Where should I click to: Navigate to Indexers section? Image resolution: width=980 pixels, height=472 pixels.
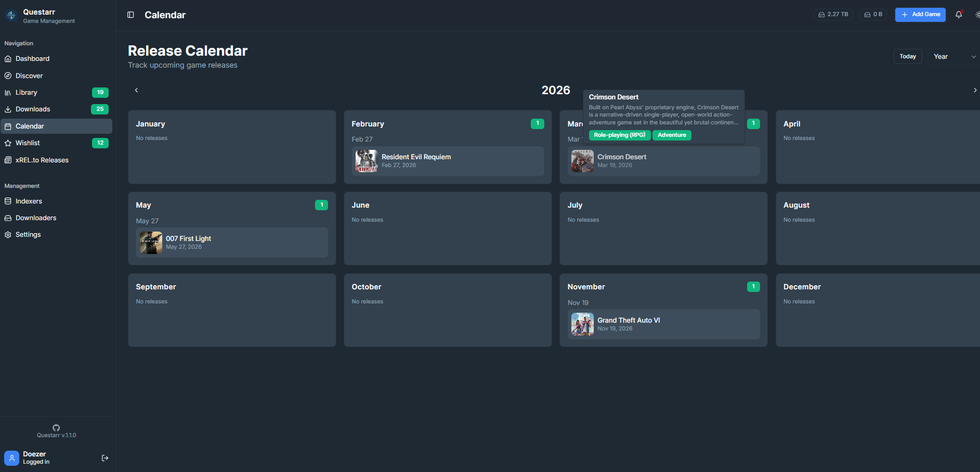point(29,201)
